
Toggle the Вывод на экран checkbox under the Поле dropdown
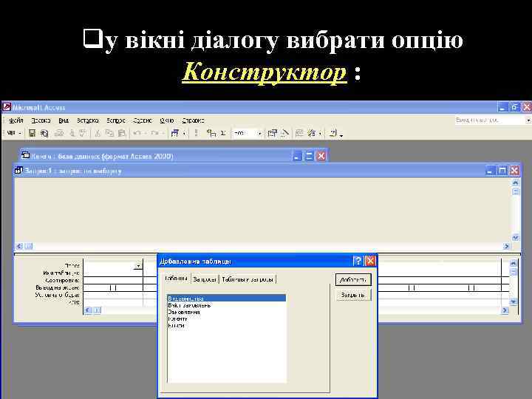point(113,287)
